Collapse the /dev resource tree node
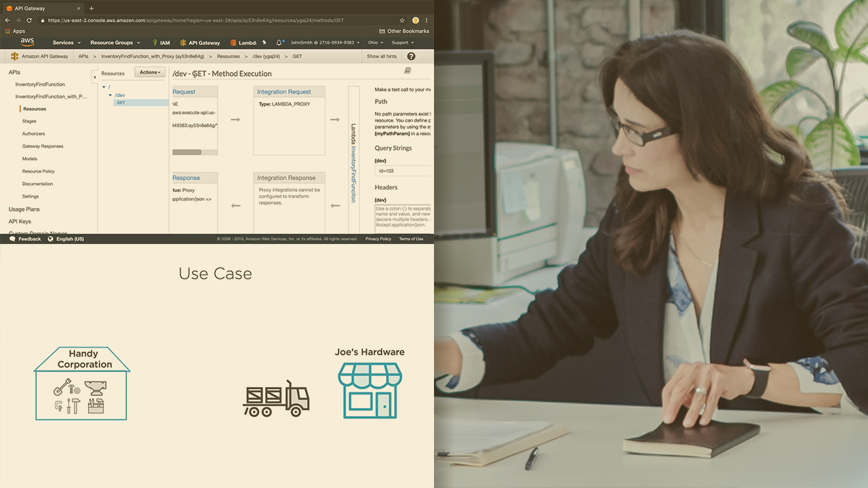This screenshot has width=868, height=488. (111, 95)
